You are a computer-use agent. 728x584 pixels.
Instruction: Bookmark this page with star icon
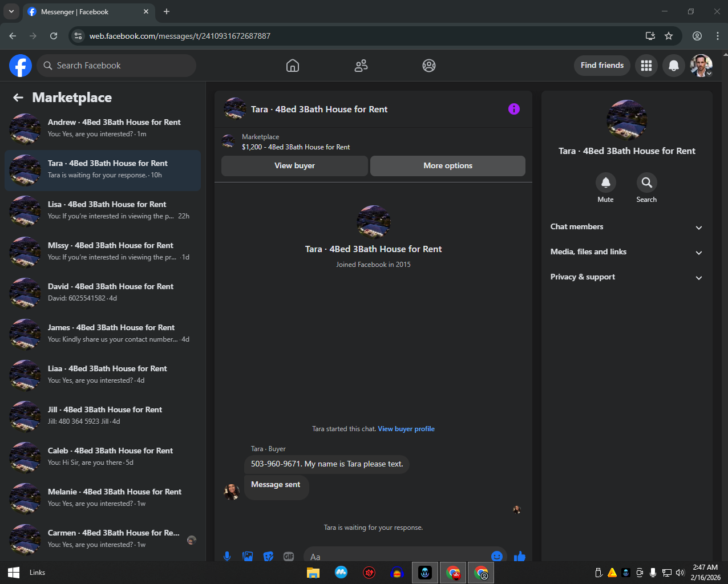point(669,36)
